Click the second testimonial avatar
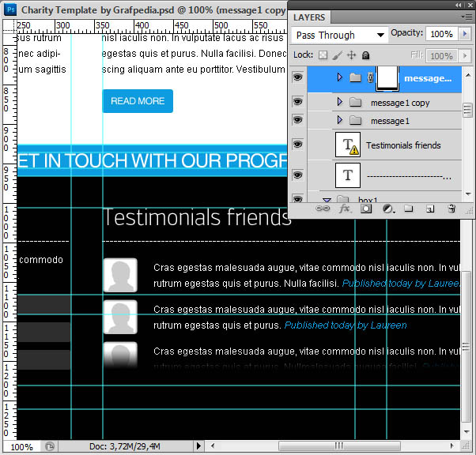 (120, 317)
